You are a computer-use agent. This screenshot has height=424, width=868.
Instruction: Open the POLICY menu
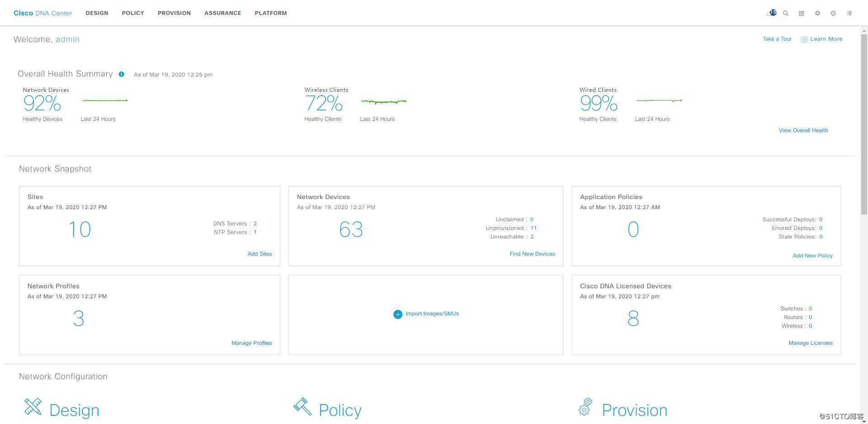pos(133,13)
